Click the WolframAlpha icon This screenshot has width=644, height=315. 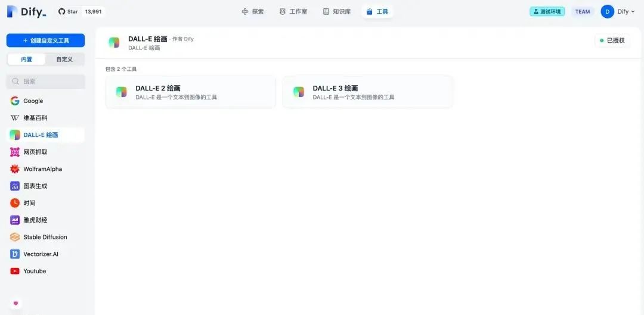pos(15,169)
